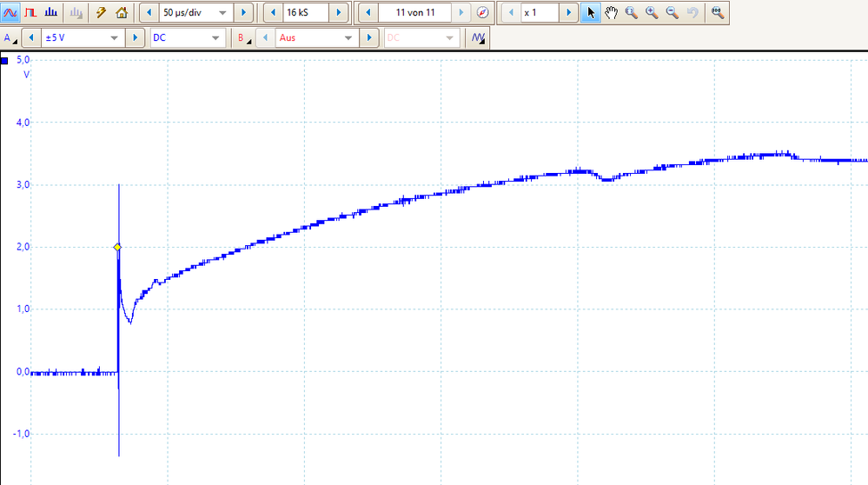Go to previous waveform buffer
The height and width of the screenshot is (485, 868).
(368, 12)
